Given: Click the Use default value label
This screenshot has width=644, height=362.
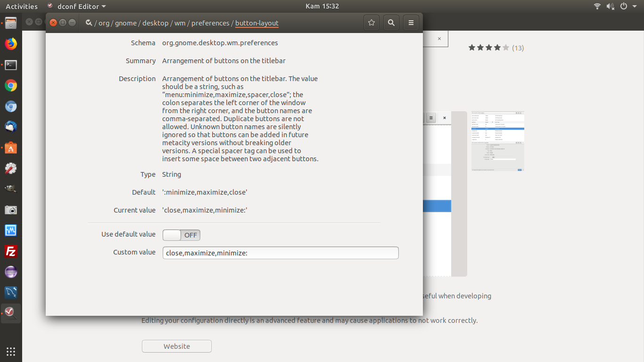Looking at the screenshot, I should click(128, 234).
